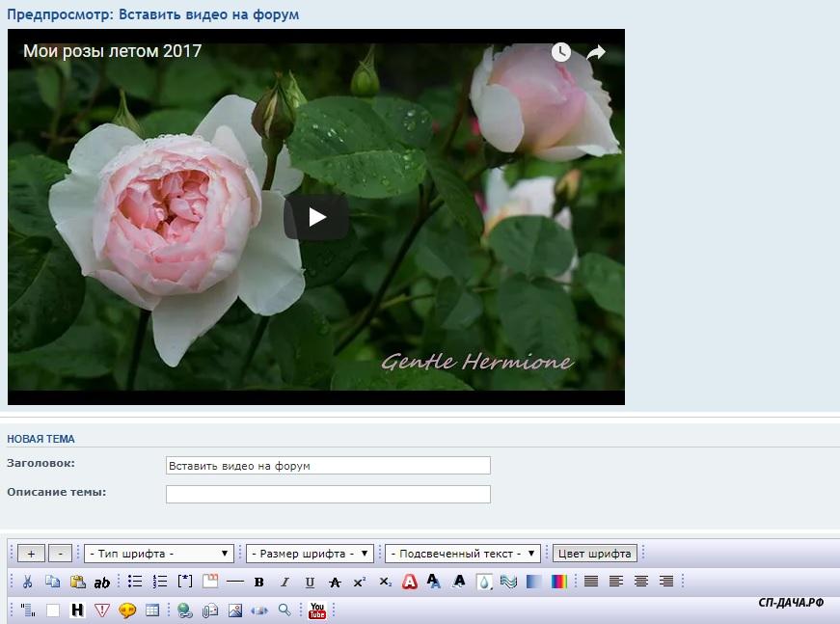The height and width of the screenshot is (624, 840).
Task: Toggle italic text formatting
Action: pos(285,582)
